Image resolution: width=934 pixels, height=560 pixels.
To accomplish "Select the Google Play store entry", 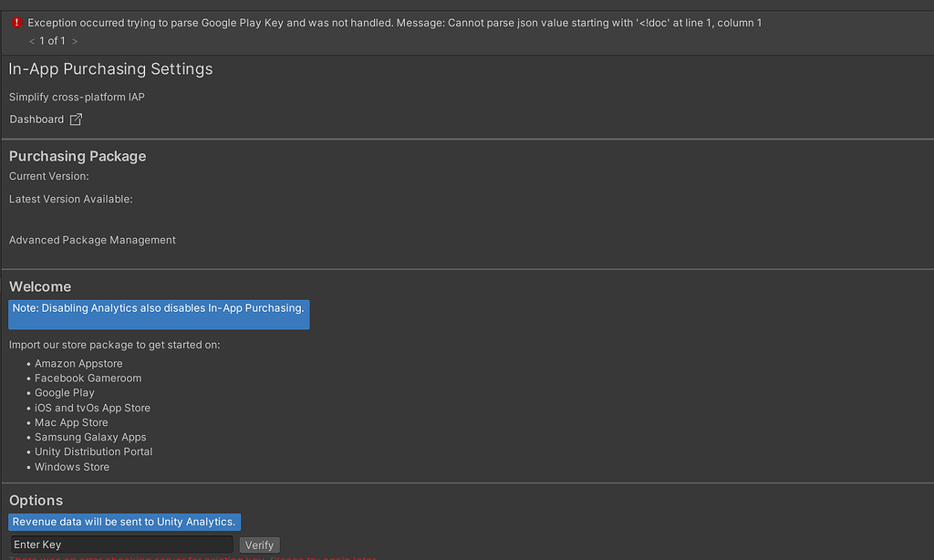I will click(x=64, y=392).
